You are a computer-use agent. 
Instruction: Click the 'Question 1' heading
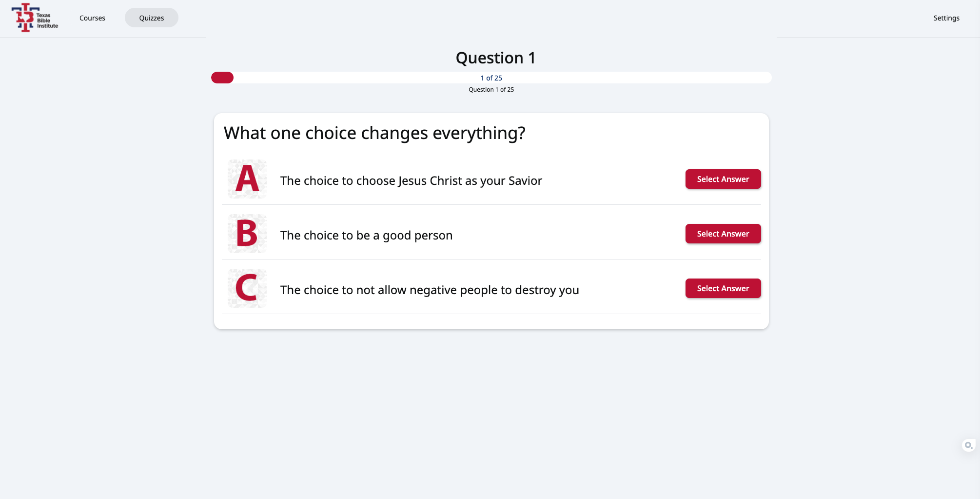point(495,58)
